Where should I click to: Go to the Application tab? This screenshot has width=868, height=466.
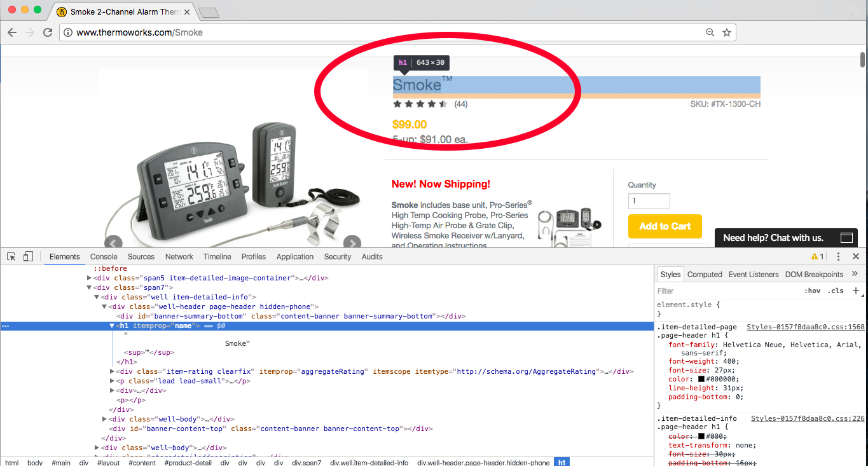pos(295,257)
